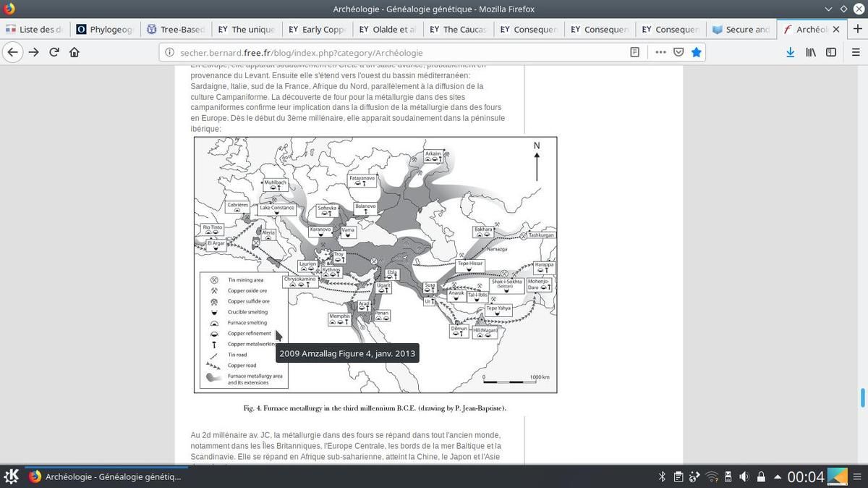The image size is (868, 488).
Task: Open the panel settings menu icon
Action: pyautogui.click(x=858, y=476)
